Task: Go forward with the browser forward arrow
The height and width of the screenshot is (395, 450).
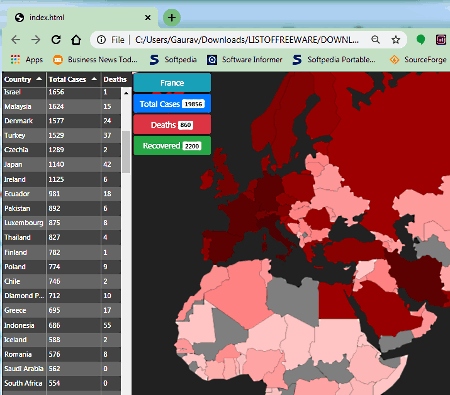Action: (x=36, y=40)
